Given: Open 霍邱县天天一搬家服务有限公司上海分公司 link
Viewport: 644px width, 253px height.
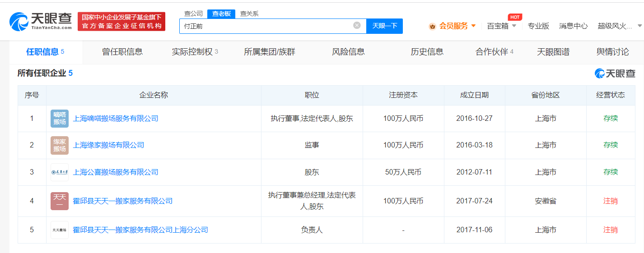Looking at the screenshot, I should click(140, 230).
